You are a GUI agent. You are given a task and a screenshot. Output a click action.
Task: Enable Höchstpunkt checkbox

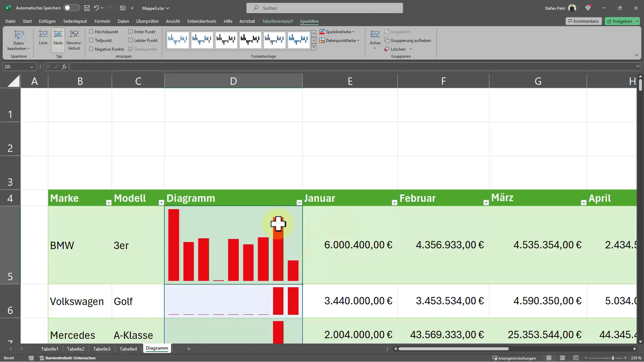[91, 32]
